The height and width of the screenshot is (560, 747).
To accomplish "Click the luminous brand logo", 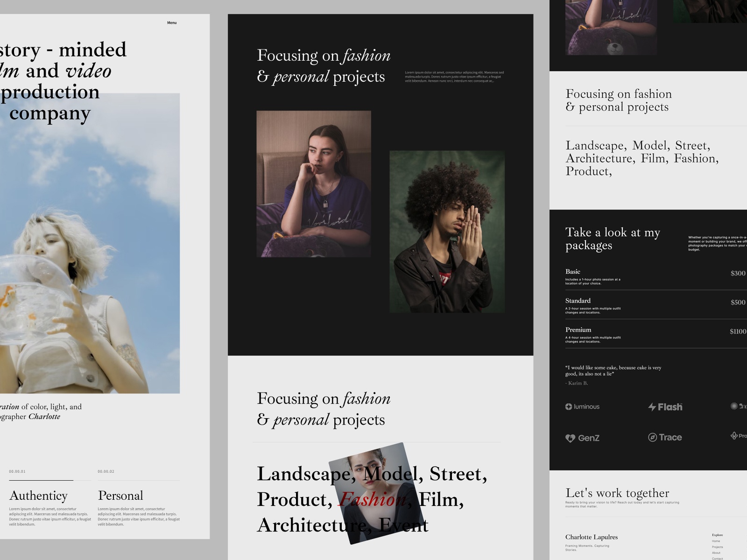I will point(582,406).
